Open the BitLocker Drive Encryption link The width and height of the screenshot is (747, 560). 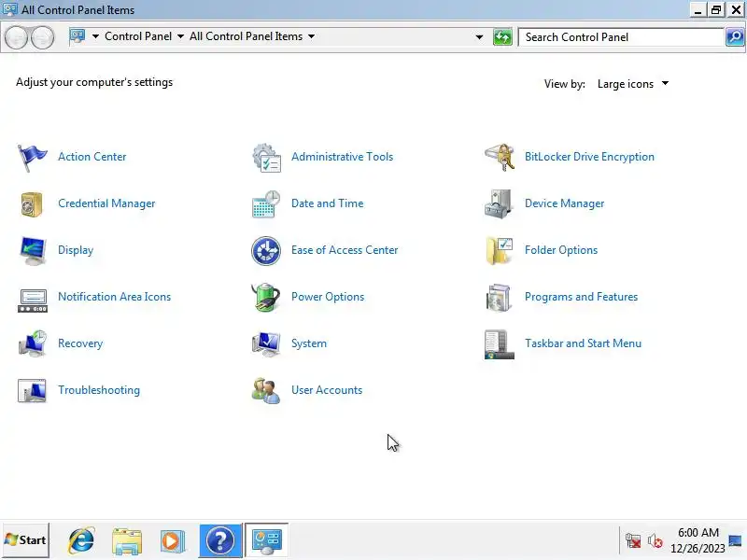click(589, 157)
